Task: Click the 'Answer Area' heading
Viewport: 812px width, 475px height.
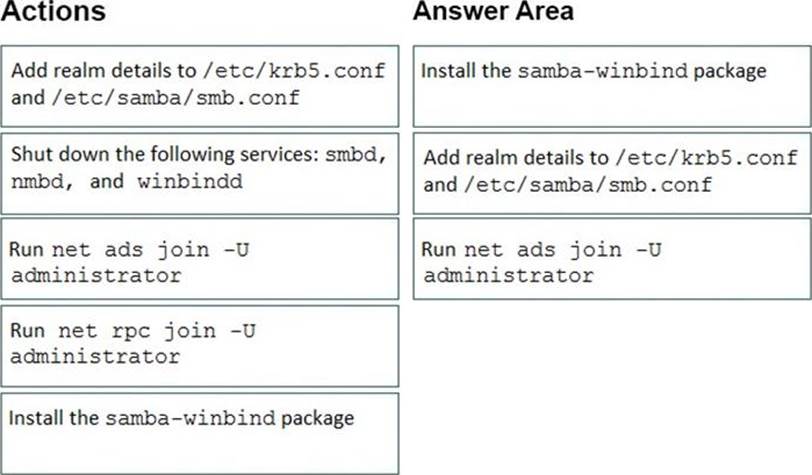Action: click(x=494, y=12)
